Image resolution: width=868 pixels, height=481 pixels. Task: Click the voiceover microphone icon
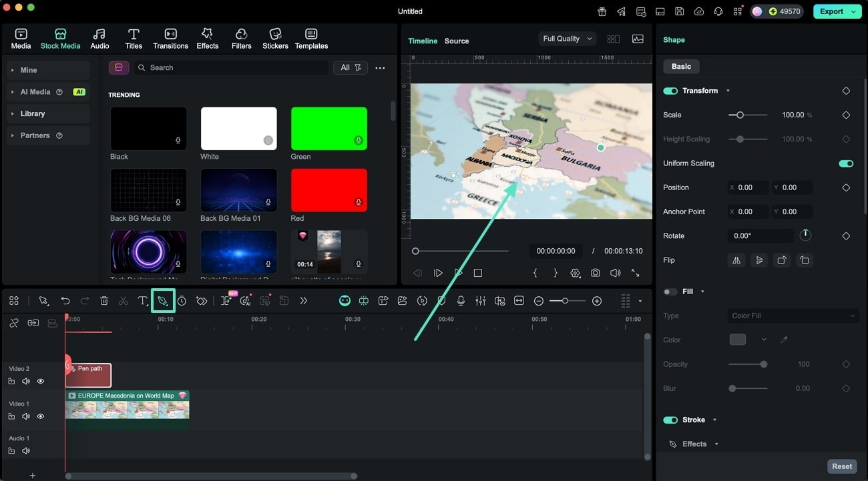pyautogui.click(x=461, y=301)
